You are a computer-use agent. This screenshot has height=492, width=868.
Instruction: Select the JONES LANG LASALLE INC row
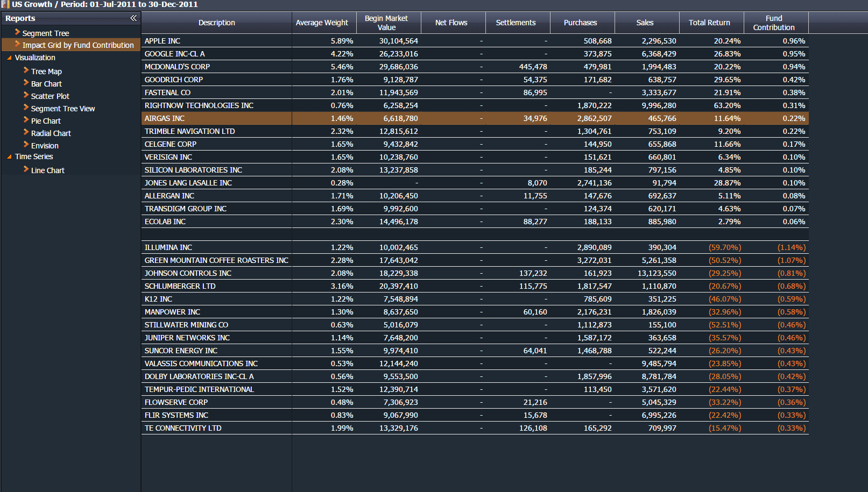coord(475,183)
